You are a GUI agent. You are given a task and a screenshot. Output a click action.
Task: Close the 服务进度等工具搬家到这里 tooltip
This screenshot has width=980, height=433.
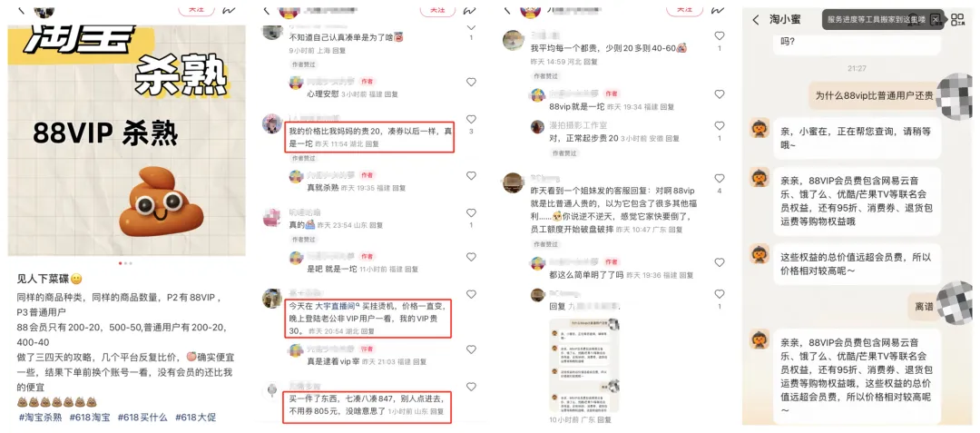pos(935,19)
